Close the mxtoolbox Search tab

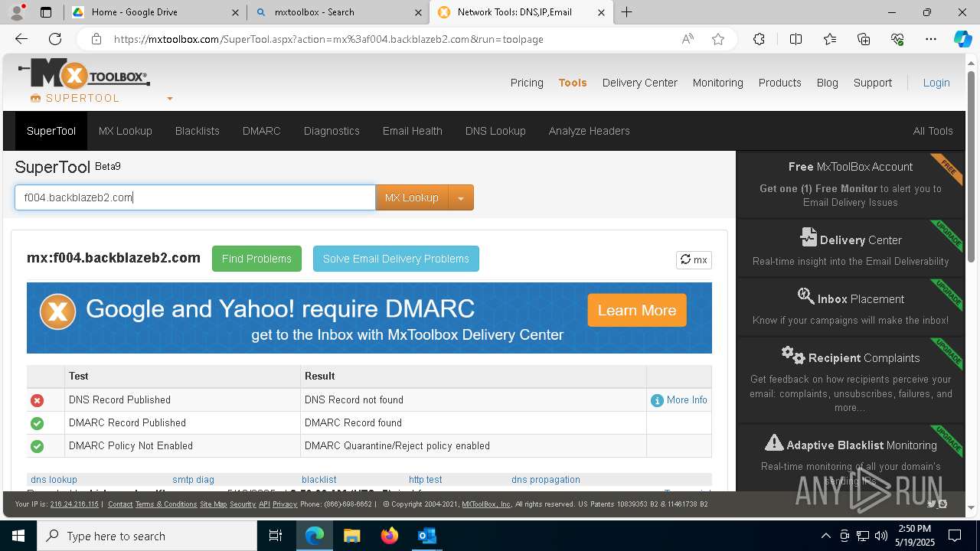tap(418, 12)
